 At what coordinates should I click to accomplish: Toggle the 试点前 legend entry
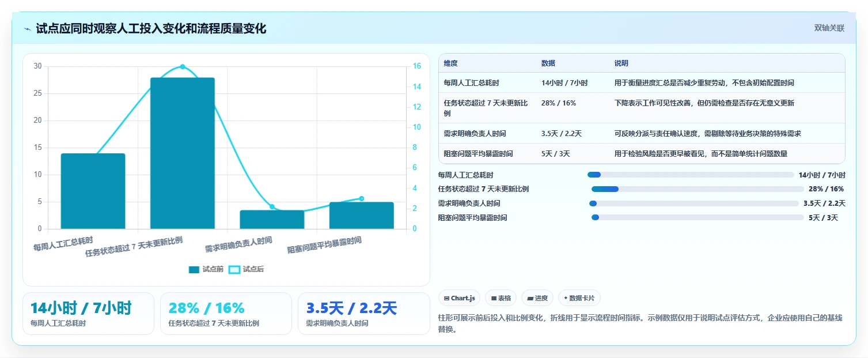click(x=206, y=269)
